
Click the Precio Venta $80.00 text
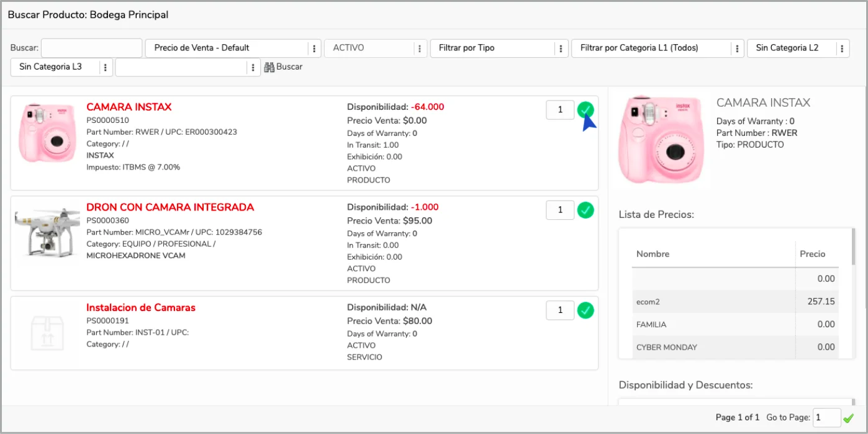(389, 321)
